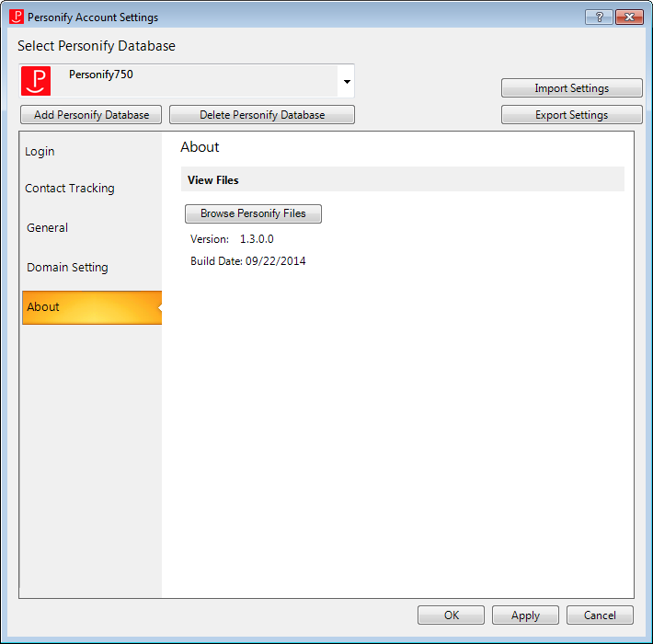Click the Personify logo in the title bar
653x644 pixels.
coord(17,17)
